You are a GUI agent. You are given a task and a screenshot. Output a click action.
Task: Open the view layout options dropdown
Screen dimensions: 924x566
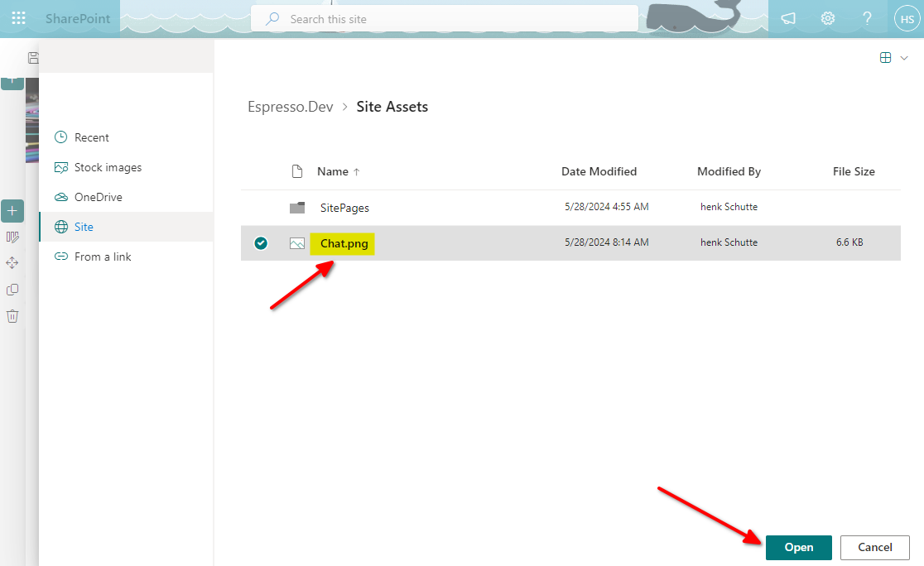893,58
